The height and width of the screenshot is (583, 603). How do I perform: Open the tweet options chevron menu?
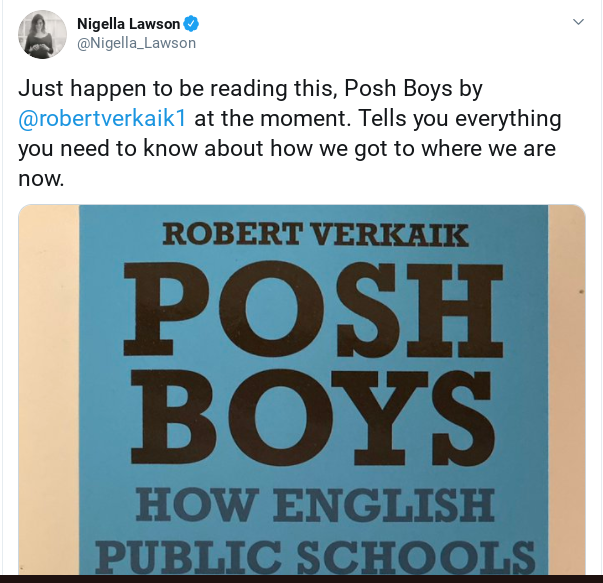(578, 21)
